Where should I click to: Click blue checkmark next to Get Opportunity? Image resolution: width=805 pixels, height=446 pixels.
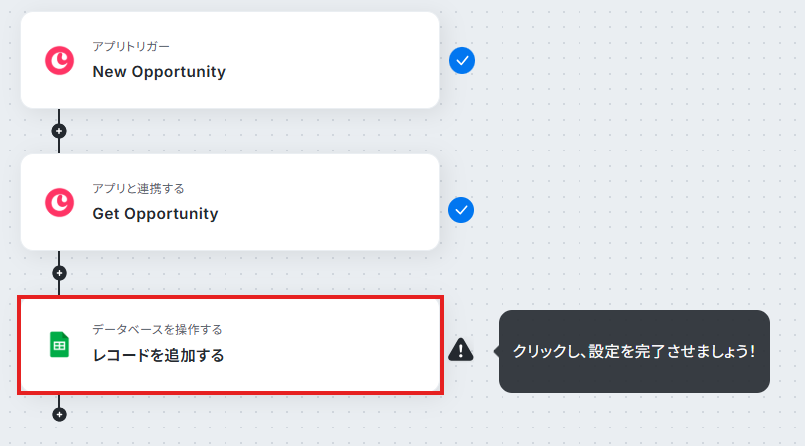point(461,211)
